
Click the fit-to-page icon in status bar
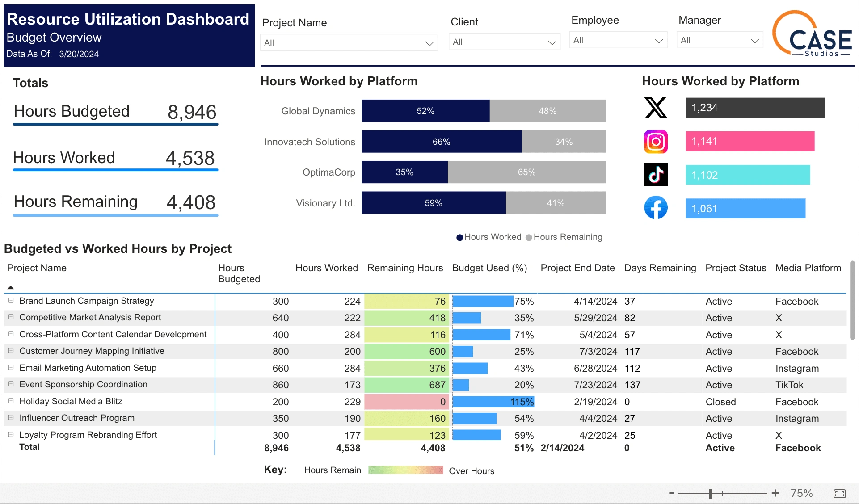click(x=839, y=493)
